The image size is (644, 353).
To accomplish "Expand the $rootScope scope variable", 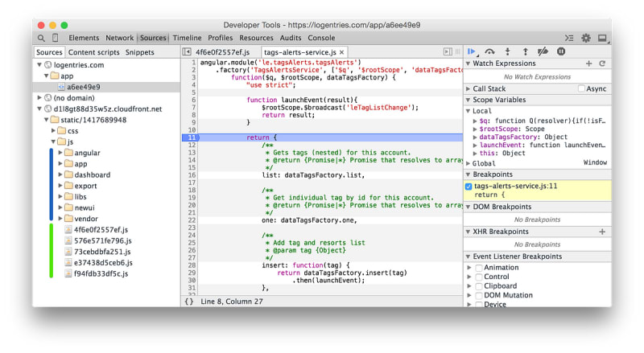I will pos(475,129).
